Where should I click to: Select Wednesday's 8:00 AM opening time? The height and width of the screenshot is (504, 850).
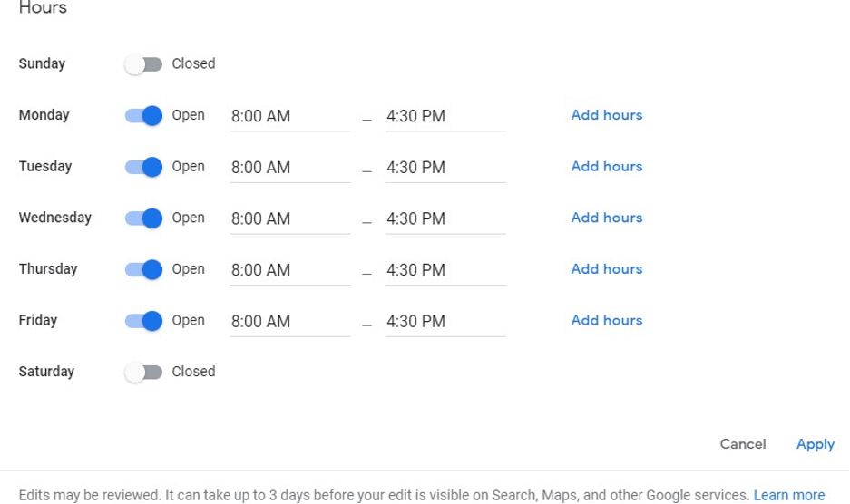click(290, 219)
